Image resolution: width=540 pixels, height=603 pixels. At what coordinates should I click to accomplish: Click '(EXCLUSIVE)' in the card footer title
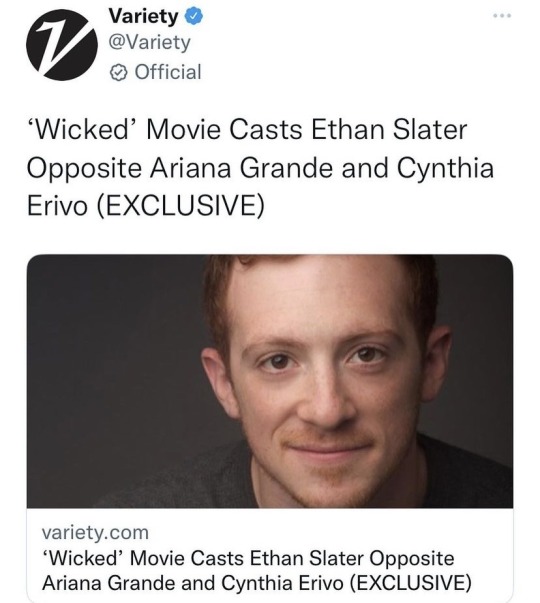pyautogui.click(x=411, y=583)
